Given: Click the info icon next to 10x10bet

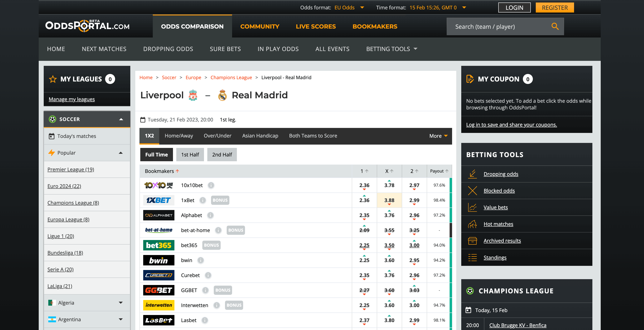Looking at the screenshot, I should pos(211,185).
